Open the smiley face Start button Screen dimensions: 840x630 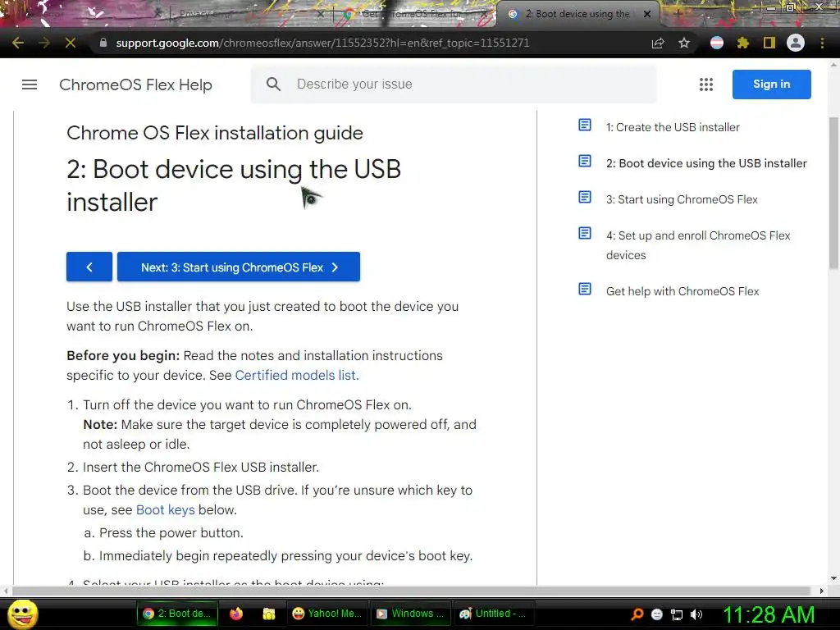pyautogui.click(x=23, y=614)
